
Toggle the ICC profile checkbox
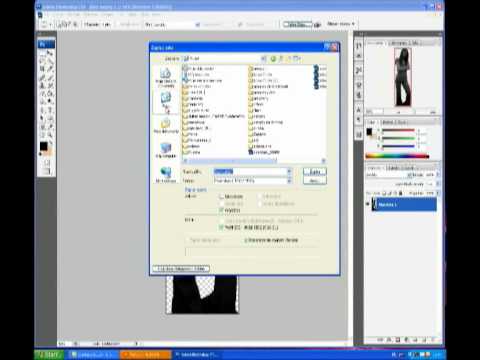click(221, 227)
